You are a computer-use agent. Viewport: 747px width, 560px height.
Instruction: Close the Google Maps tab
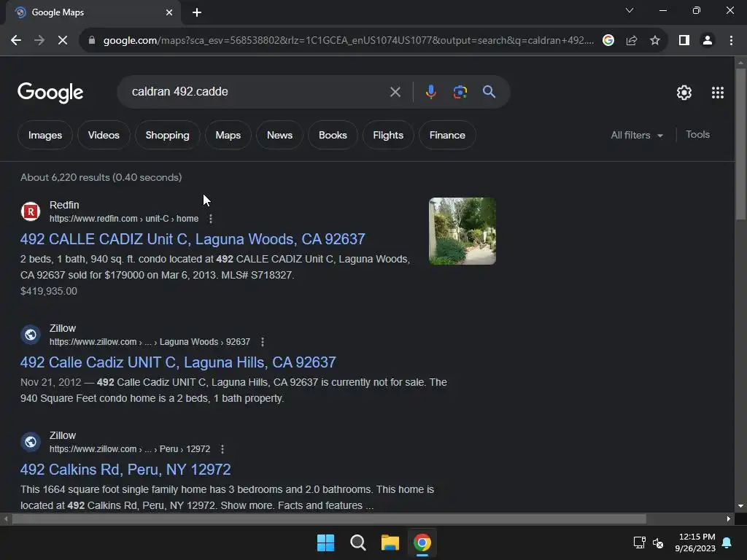click(169, 12)
